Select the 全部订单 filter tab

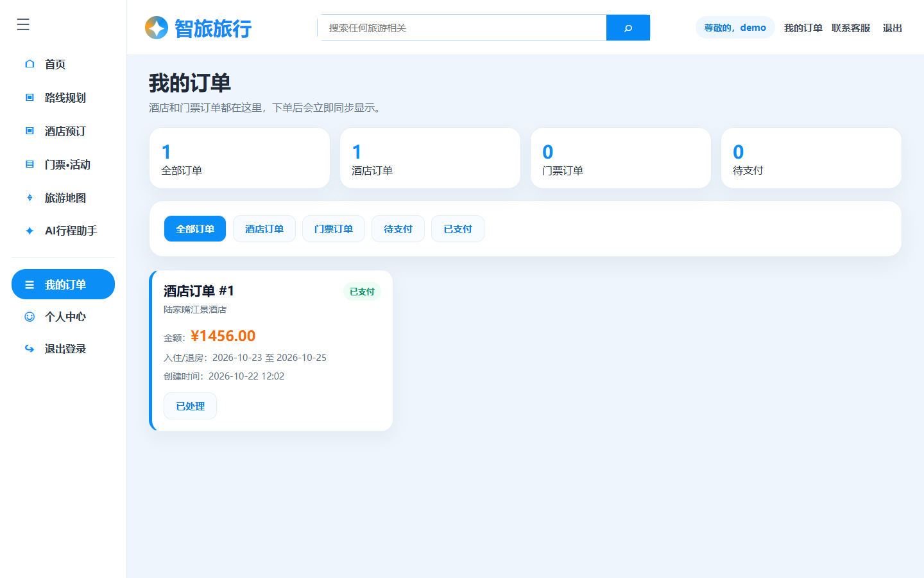click(x=195, y=229)
